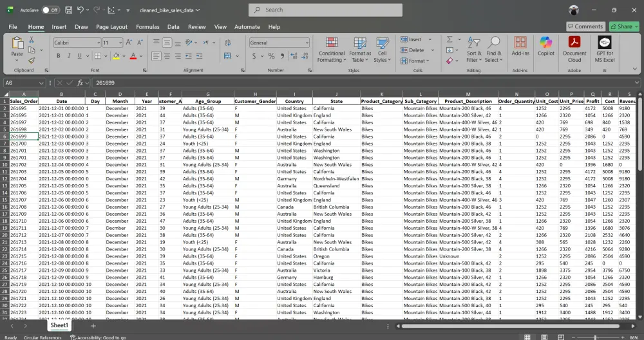
Task: Click the Format Painter brush icon
Action: [31, 61]
